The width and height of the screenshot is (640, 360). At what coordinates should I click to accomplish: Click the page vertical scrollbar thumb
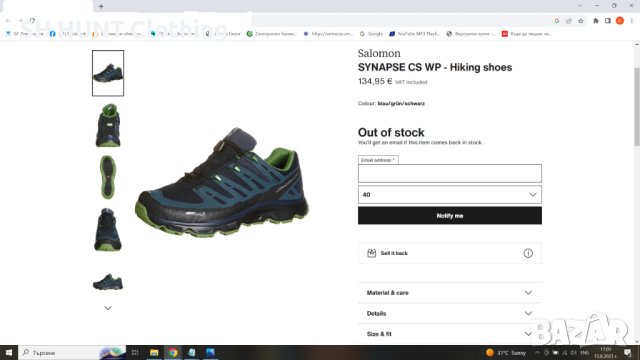(637, 106)
